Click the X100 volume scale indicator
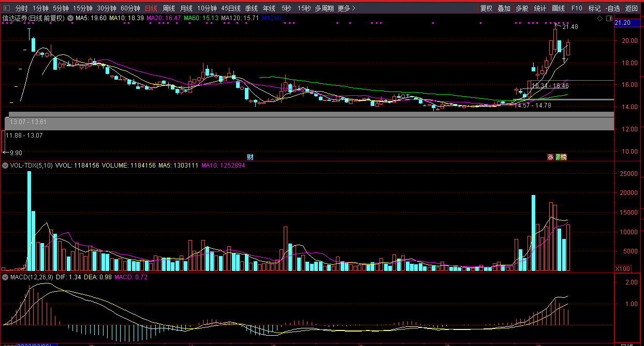The width and height of the screenshot is (644, 346). pyautogui.click(x=622, y=268)
